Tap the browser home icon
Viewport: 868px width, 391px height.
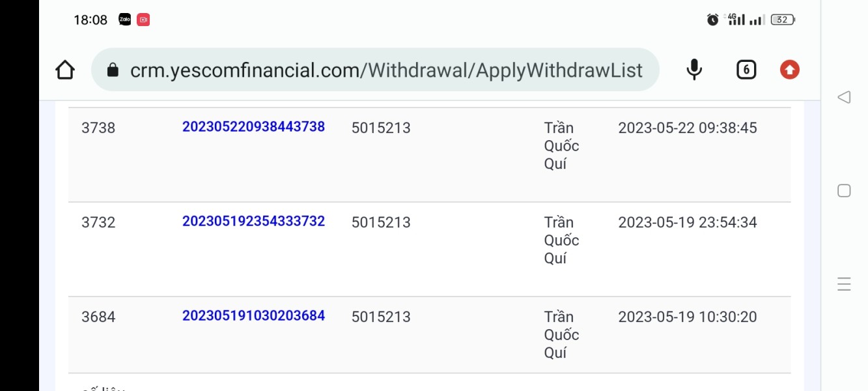click(x=65, y=70)
